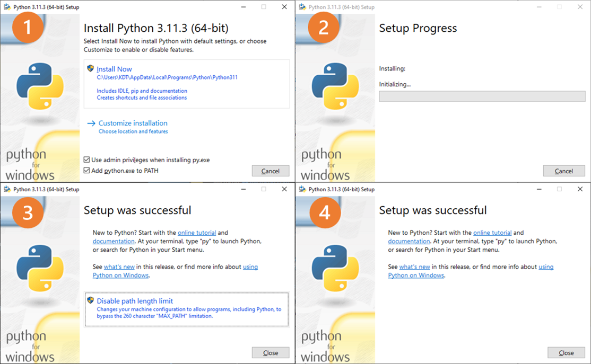This screenshot has height=364, width=591.
Task: Close window 4 with the title bar X
Action: tap(580, 189)
